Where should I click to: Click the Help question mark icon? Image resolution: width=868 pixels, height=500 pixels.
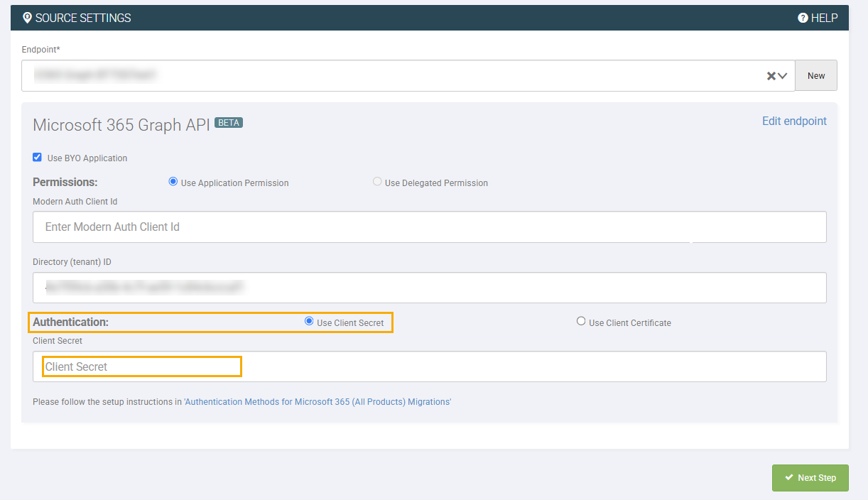pyautogui.click(x=803, y=18)
